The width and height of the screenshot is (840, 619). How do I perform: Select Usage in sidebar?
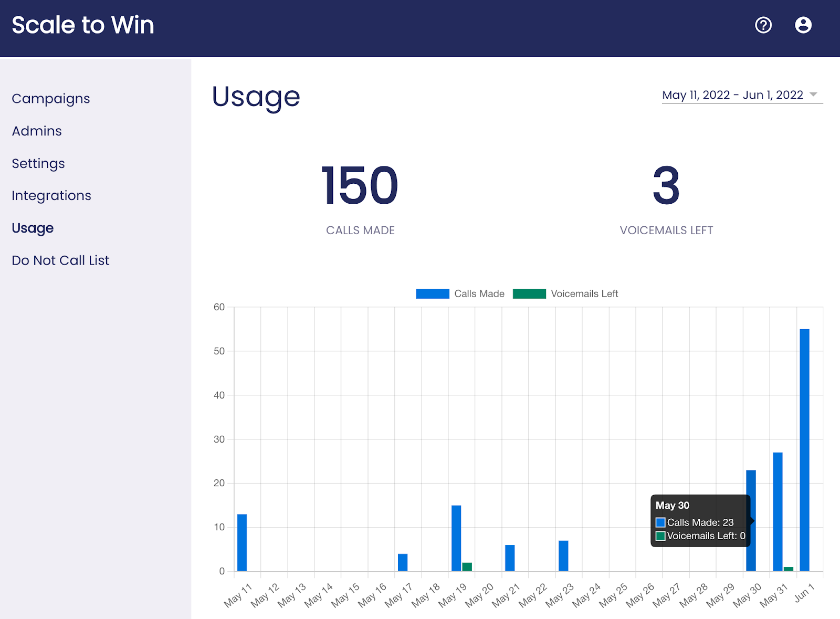coord(33,228)
